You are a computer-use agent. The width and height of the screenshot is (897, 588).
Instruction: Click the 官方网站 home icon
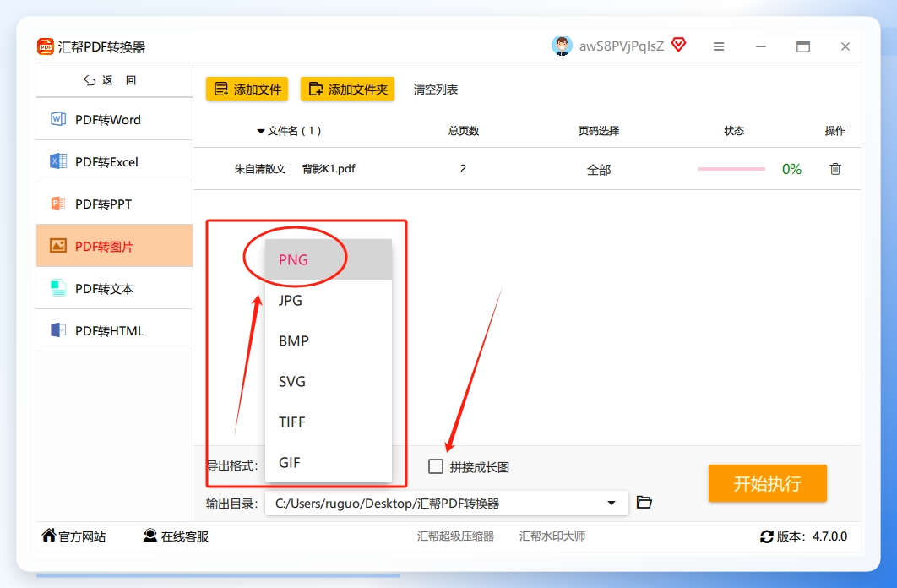49,536
